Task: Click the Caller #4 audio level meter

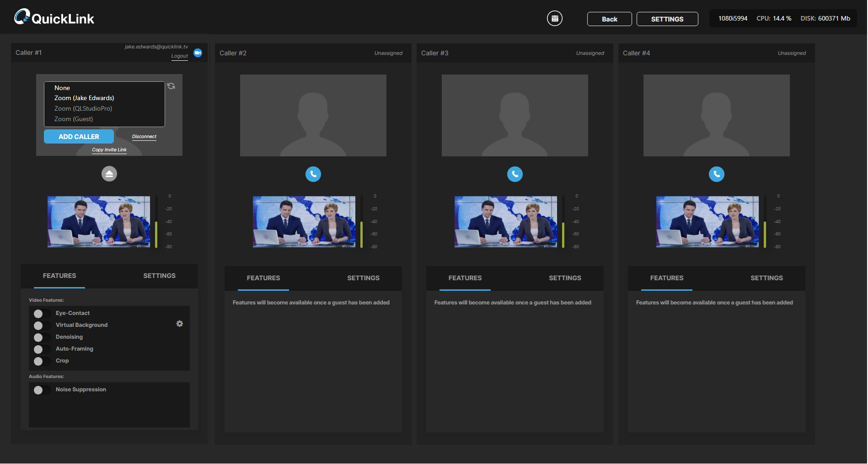Action: [765, 222]
